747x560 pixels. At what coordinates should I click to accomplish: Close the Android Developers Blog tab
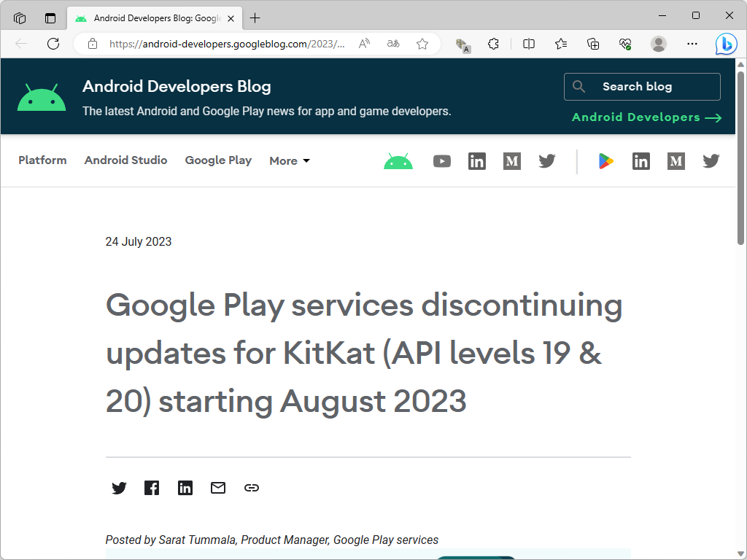pyautogui.click(x=231, y=18)
